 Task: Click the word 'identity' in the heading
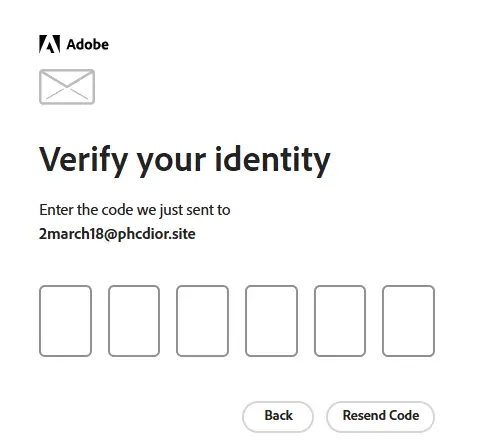tap(273, 161)
